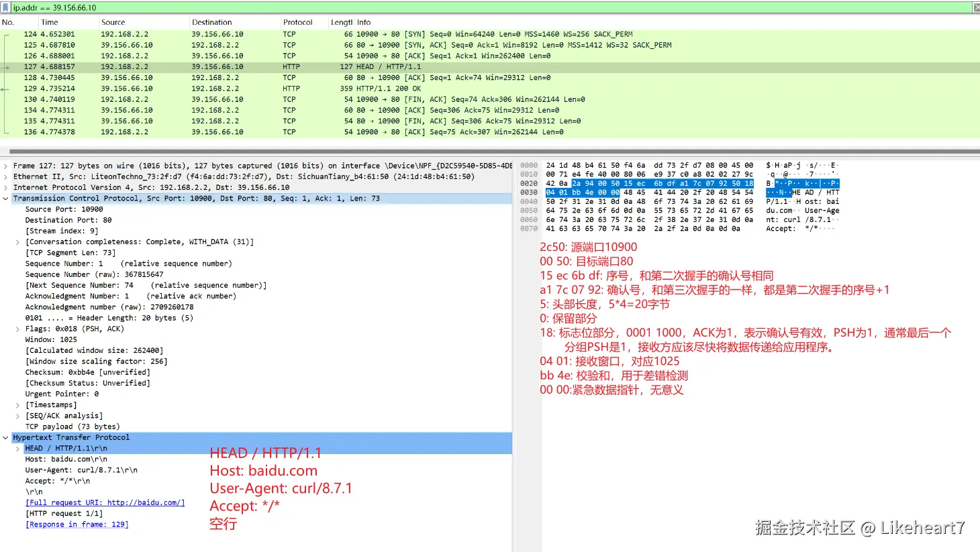Select packet 127 HTTP HEAD request row

coord(490,67)
